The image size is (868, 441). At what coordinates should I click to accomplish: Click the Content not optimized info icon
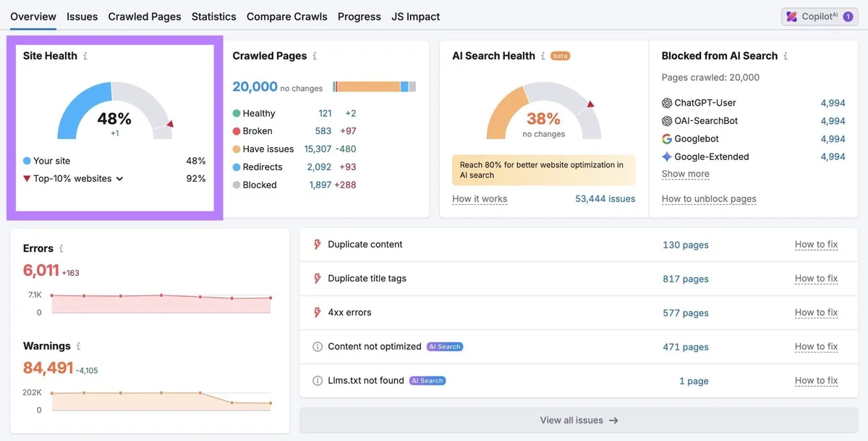tap(317, 347)
